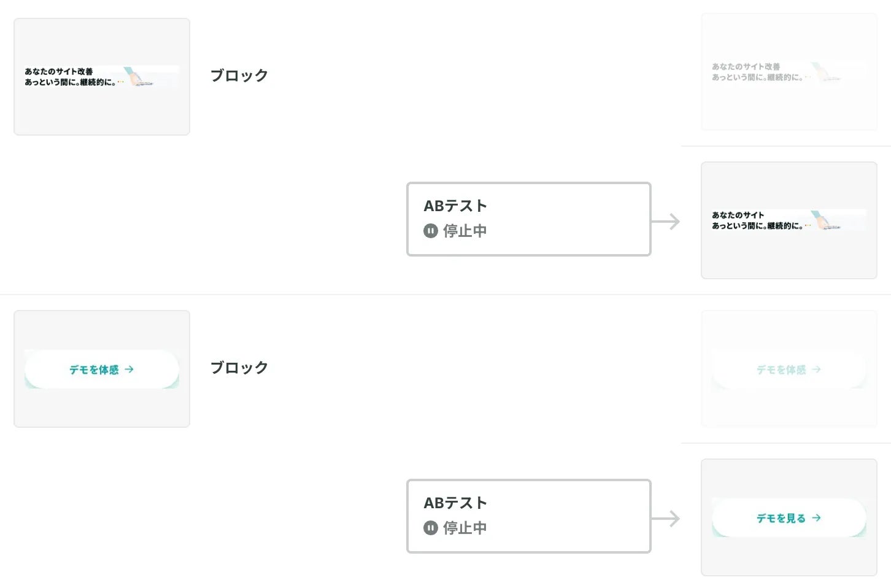Click ブロック label beside the デモを体感 thumbnail
The image size is (891, 588).
click(x=239, y=368)
